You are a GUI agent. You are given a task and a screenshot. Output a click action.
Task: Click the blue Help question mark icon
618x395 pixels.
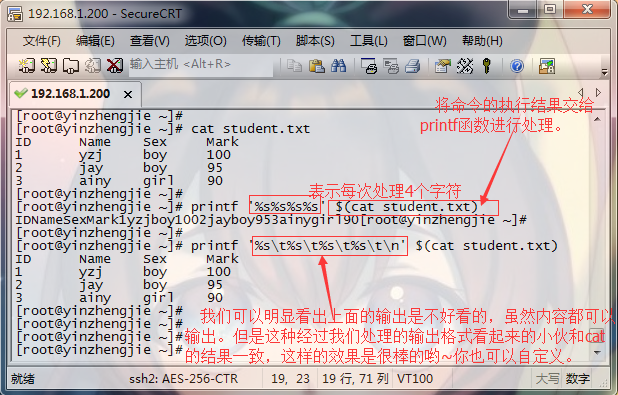(x=517, y=66)
